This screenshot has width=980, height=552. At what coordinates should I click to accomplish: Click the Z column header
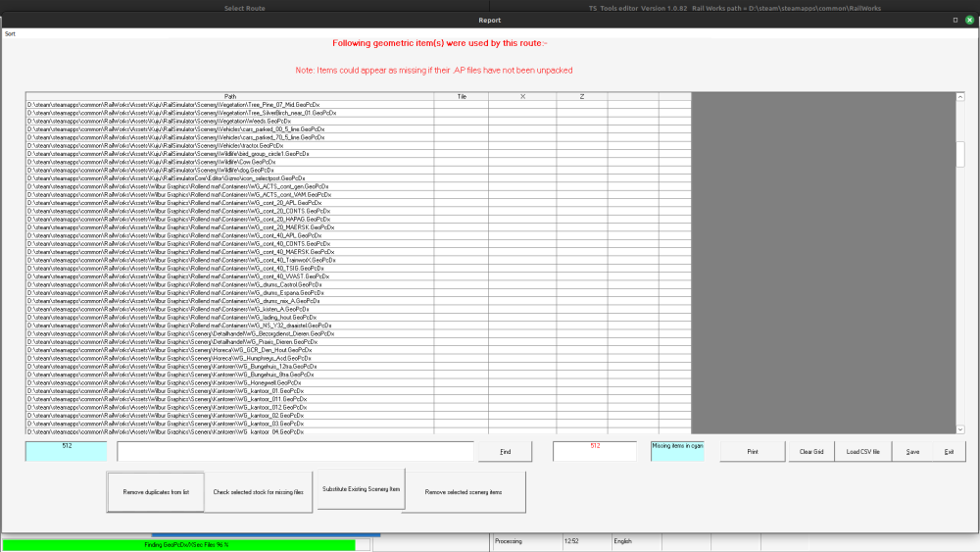pyautogui.click(x=582, y=96)
